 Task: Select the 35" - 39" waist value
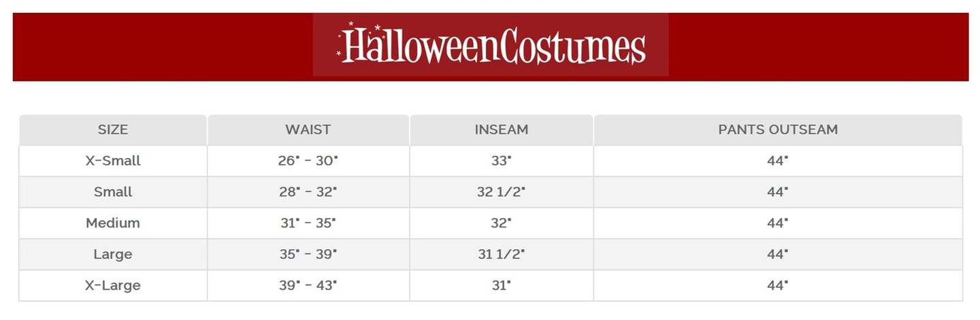(308, 254)
